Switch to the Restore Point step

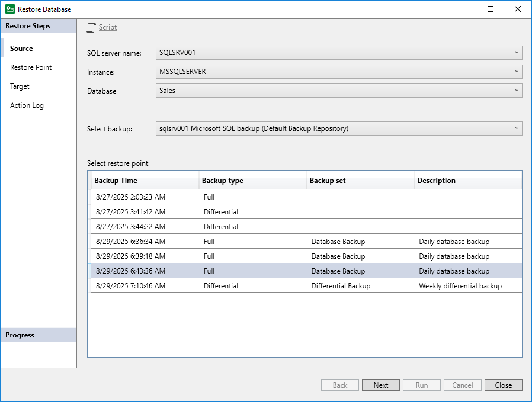point(30,67)
